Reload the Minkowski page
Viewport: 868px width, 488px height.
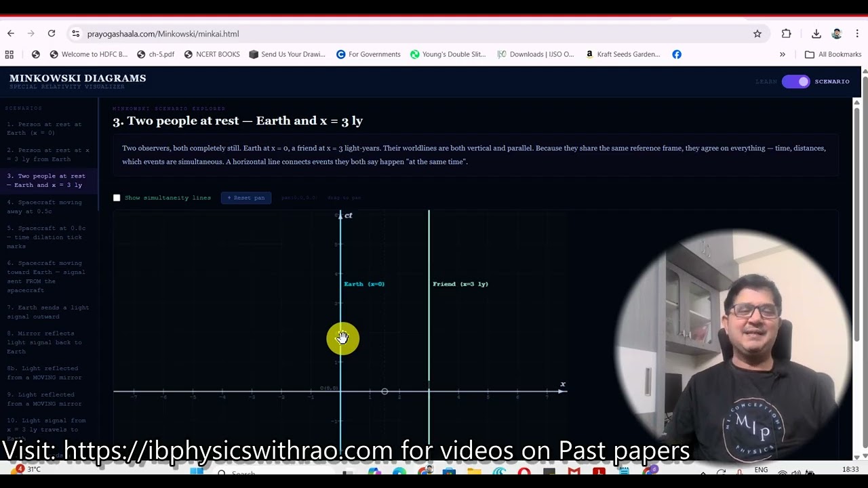[52, 33]
